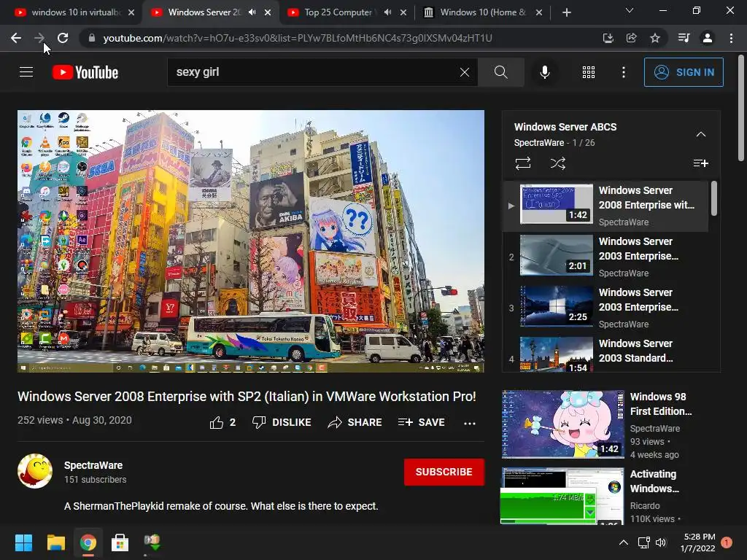Save playlist with add-to-library icon
The width and height of the screenshot is (747, 560).
[700, 163]
